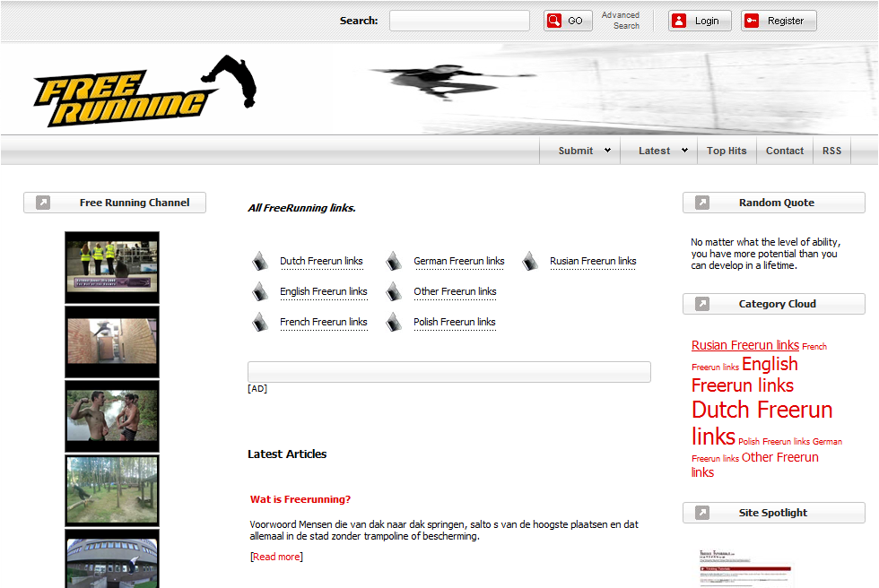This screenshot has width=879, height=588.
Task: Open the RSS feed menu item
Action: 832,151
